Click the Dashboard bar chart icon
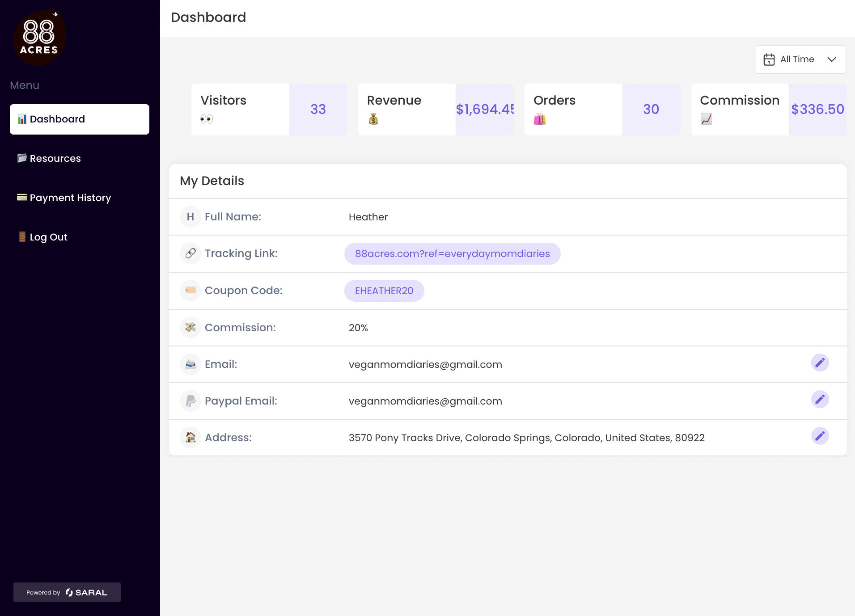The width and height of the screenshot is (855, 616). [x=22, y=119]
